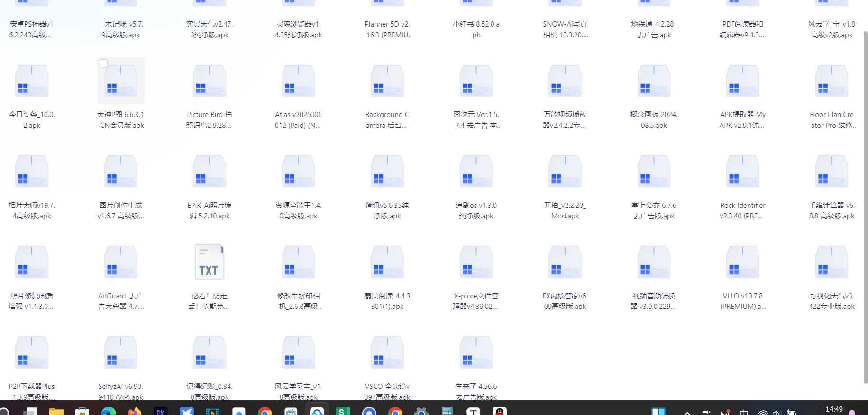The image size is (868, 415).
Task: Select the EPIK-AI照片编辑 5.2.10.apk icon
Action: [x=210, y=171]
